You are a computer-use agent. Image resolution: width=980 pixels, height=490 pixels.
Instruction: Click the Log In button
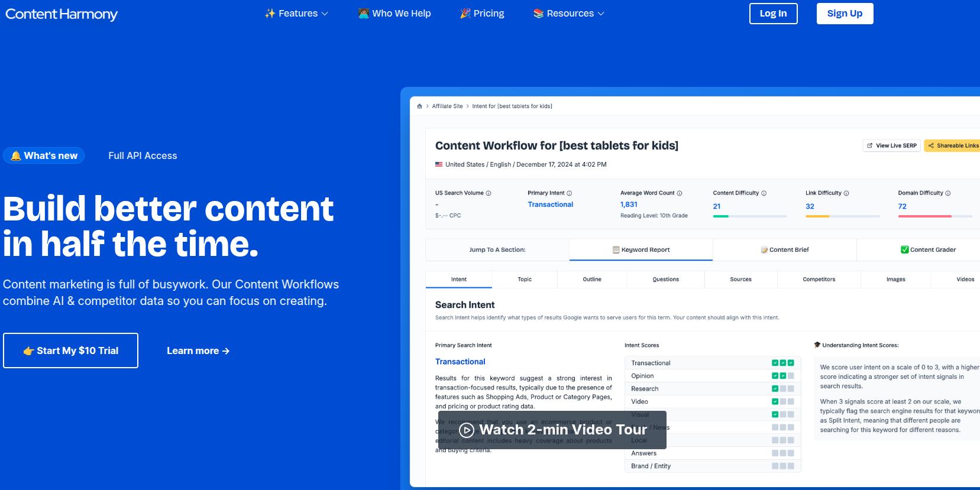point(773,14)
